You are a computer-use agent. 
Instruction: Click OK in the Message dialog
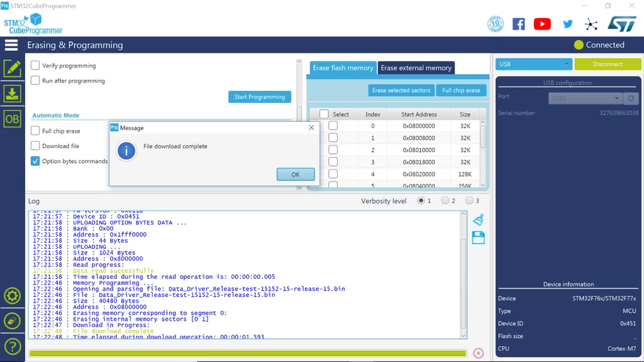coord(295,175)
